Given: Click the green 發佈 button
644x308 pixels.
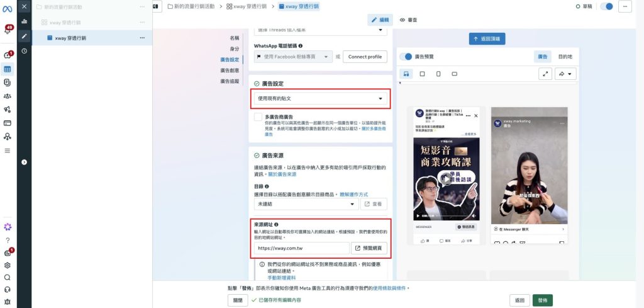Looking at the screenshot, I should tap(543, 300).
